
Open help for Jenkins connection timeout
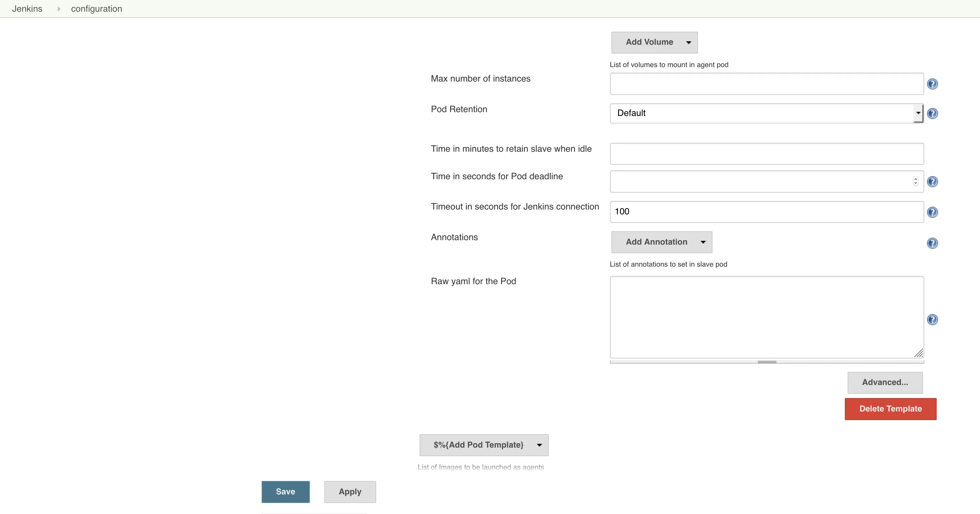coord(932,212)
